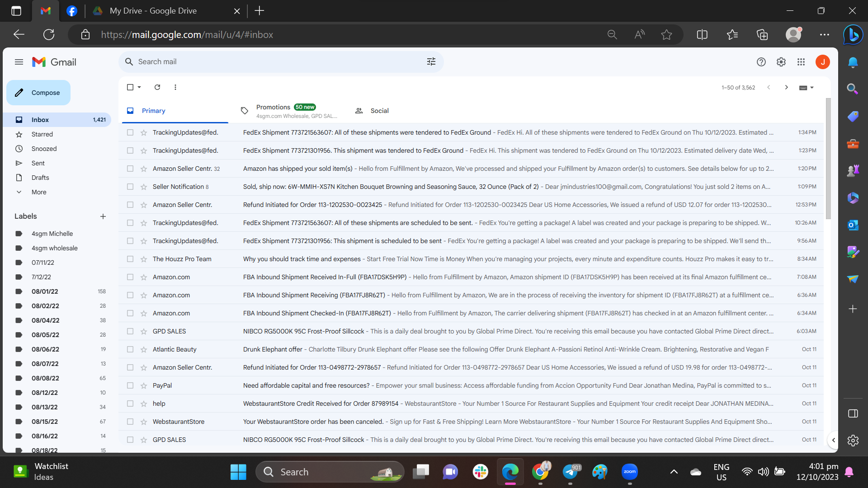Open Slack from the taskbar
The image size is (868, 488).
point(480,472)
